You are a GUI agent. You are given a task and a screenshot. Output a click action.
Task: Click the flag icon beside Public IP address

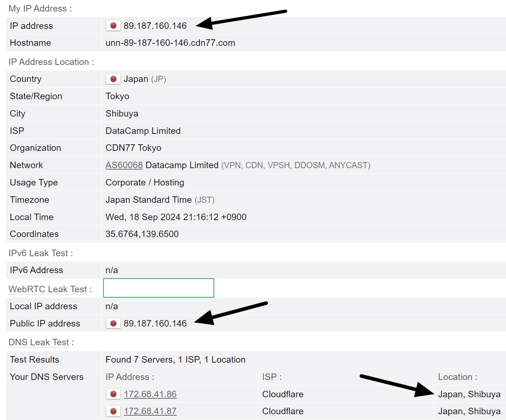coord(113,323)
